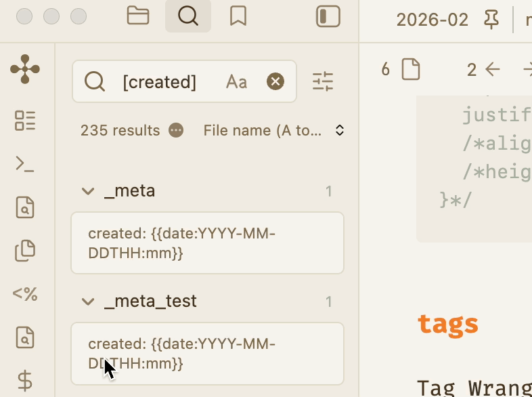Image resolution: width=532 pixels, height=397 pixels.
Task: Click the stacked files copy ribbon icon
Action: (x=25, y=251)
